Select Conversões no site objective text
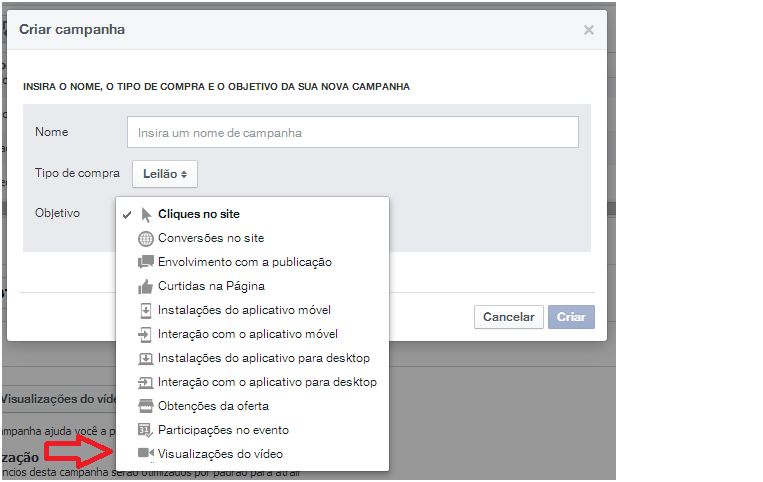763x482 pixels. coord(211,238)
